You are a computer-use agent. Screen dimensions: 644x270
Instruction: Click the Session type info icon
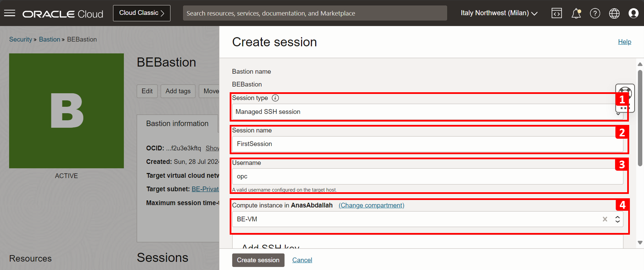tap(275, 98)
